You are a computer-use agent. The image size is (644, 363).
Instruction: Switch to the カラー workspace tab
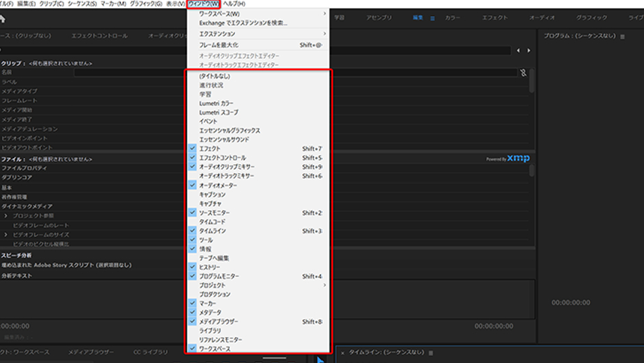point(452,18)
